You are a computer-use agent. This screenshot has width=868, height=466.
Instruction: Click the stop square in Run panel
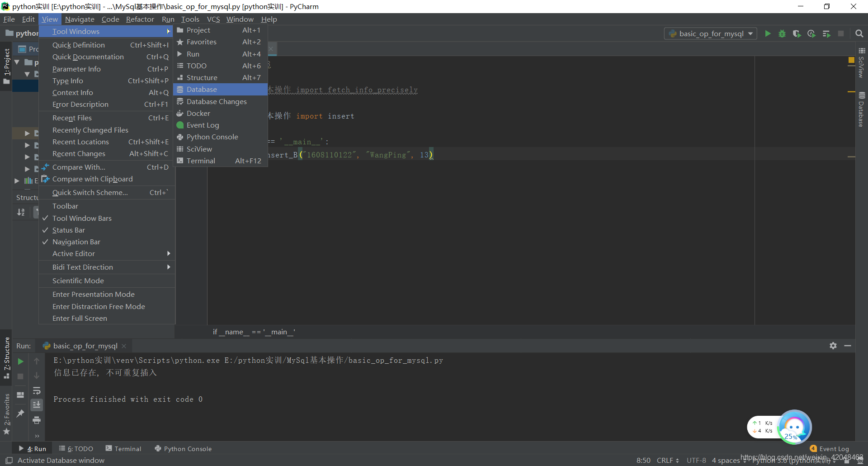click(20, 376)
